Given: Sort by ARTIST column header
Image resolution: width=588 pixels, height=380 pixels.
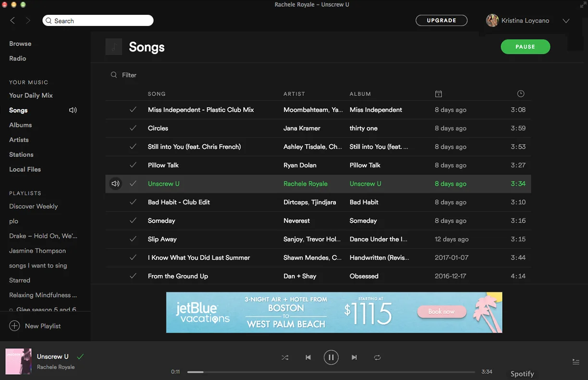Looking at the screenshot, I should click(x=294, y=94).
